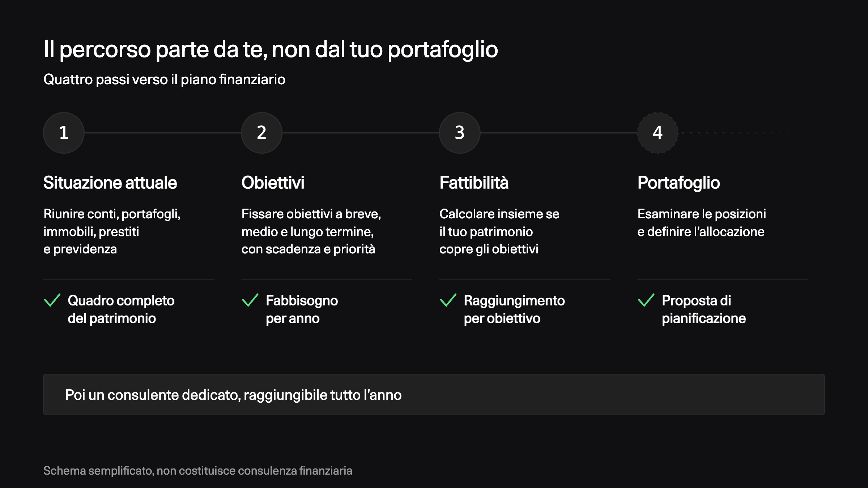Click the step 2 circle
The width and height of the screenshot is (868, 488).
pyautogui.click(x=261, y=133)
